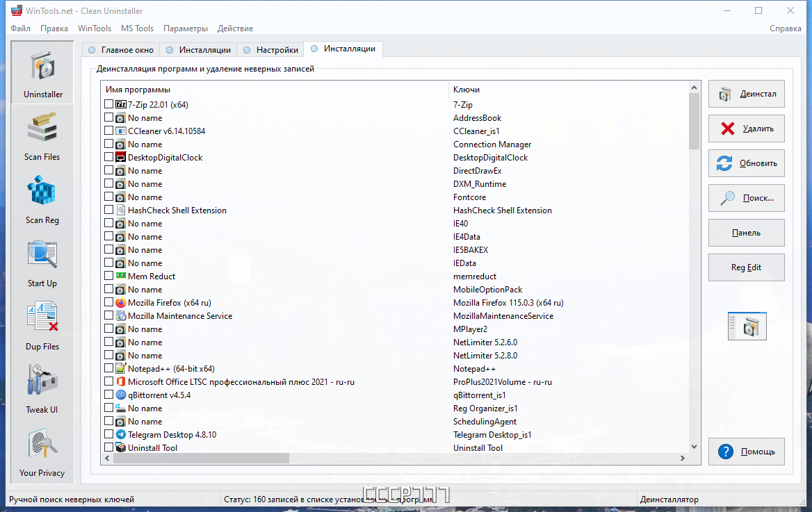The image size is (812, 512).
Task: Open the Tweak UI tool
Action: (42, 389)
